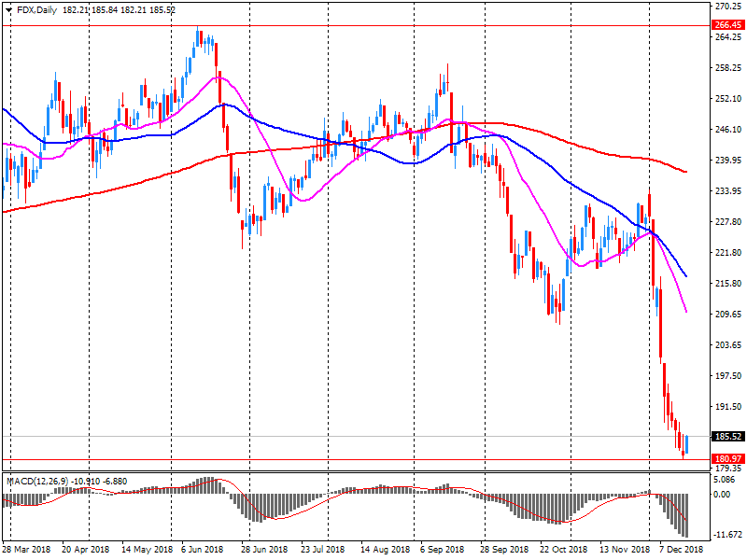Screen dimensions: 747x560
Task: Click the MACD values -10.910 -6.880
Action: pyautogui.click(x=99, y=482)
